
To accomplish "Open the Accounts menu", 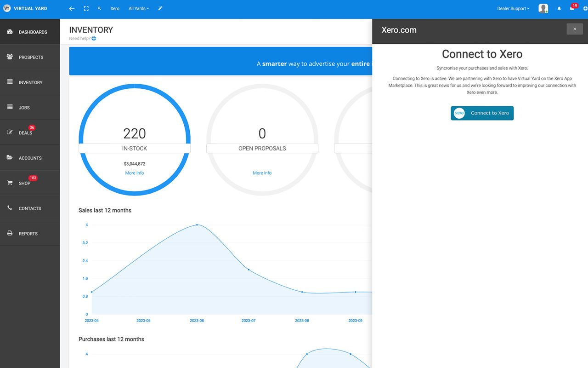I will pyautogui.click(x=30, y=158).
